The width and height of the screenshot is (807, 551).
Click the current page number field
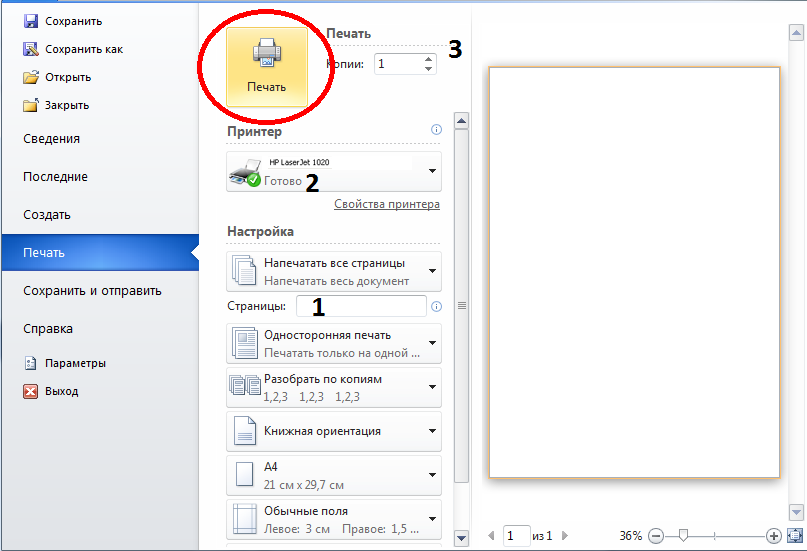(517, 536)
